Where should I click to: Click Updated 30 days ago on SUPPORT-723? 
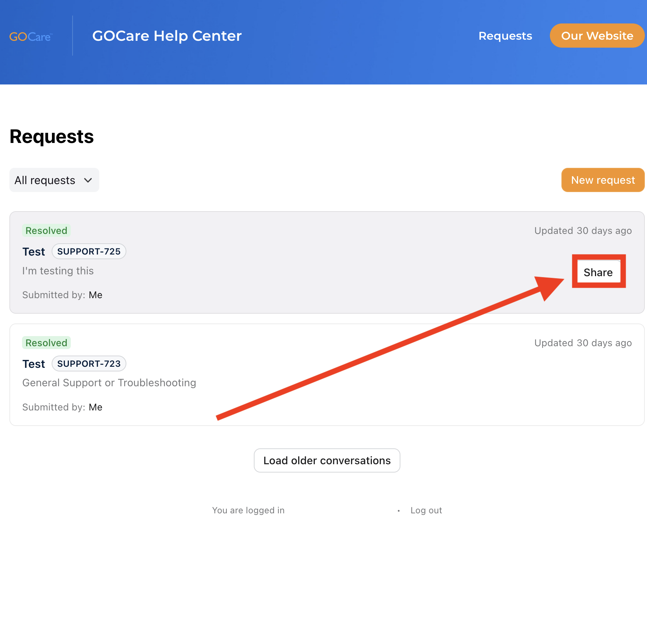point(583,343)
